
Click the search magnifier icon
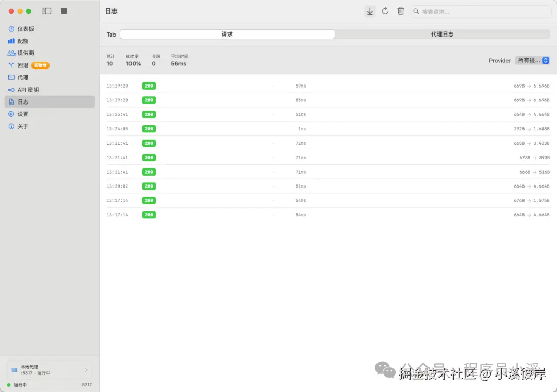pyautogui.click(x=416, y=11)
